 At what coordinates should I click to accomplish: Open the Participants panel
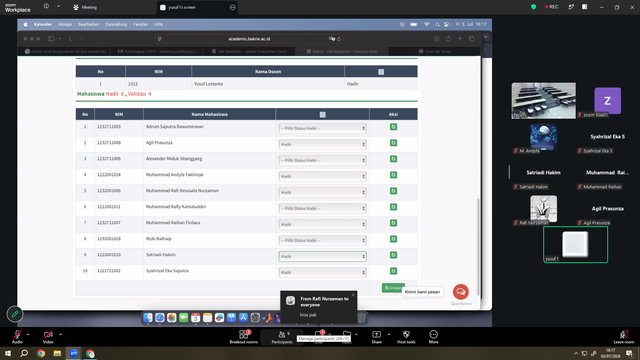(282, 337)
